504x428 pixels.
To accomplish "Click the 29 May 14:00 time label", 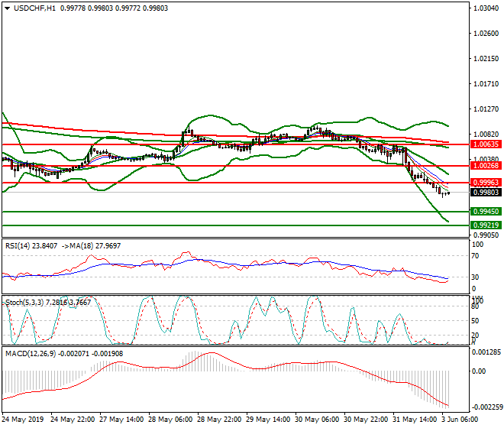I will click(x=268, y=420).
